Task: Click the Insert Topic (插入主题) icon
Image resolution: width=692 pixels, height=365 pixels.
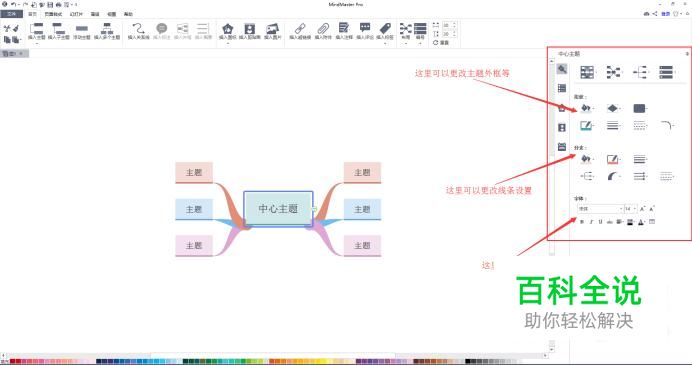Action: [x=37, y=29]
